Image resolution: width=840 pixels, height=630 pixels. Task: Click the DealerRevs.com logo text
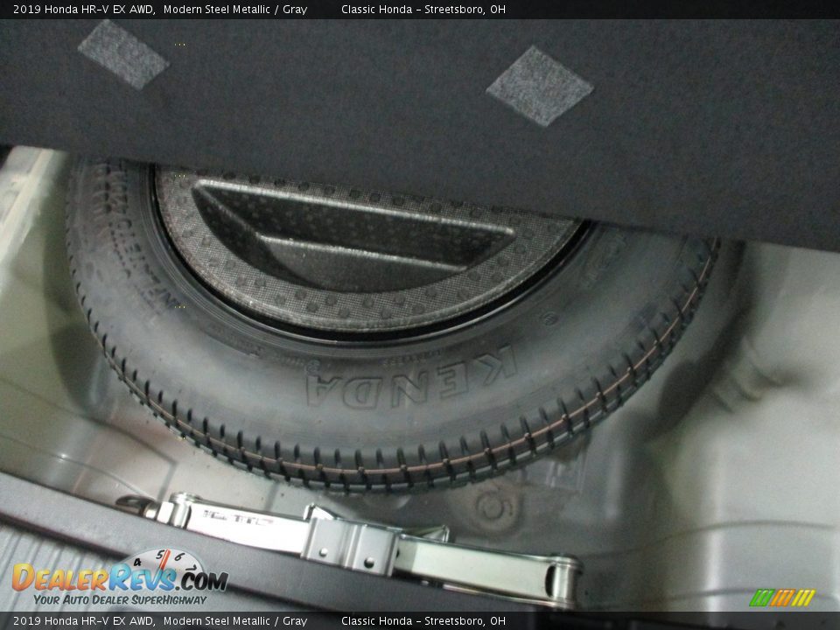pyautogui.click(x=119, y=579)
